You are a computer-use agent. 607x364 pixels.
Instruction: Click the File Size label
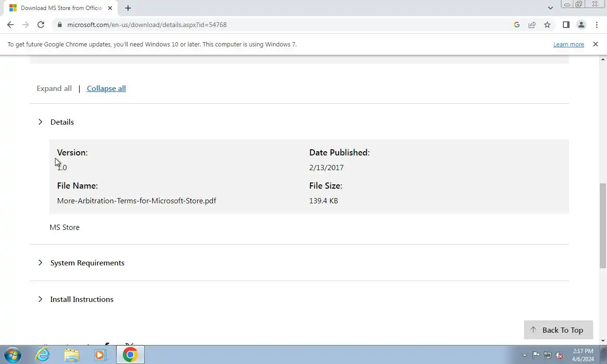pos(326,186)
